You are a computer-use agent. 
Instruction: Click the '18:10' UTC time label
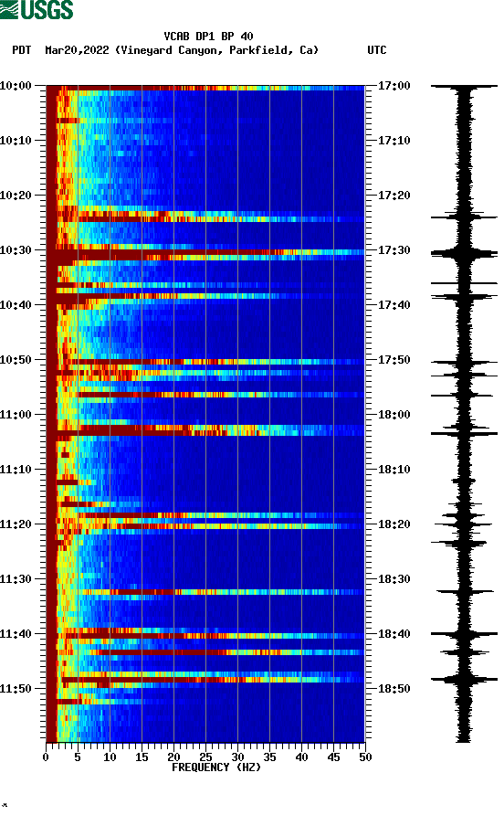tap(394, 470)
